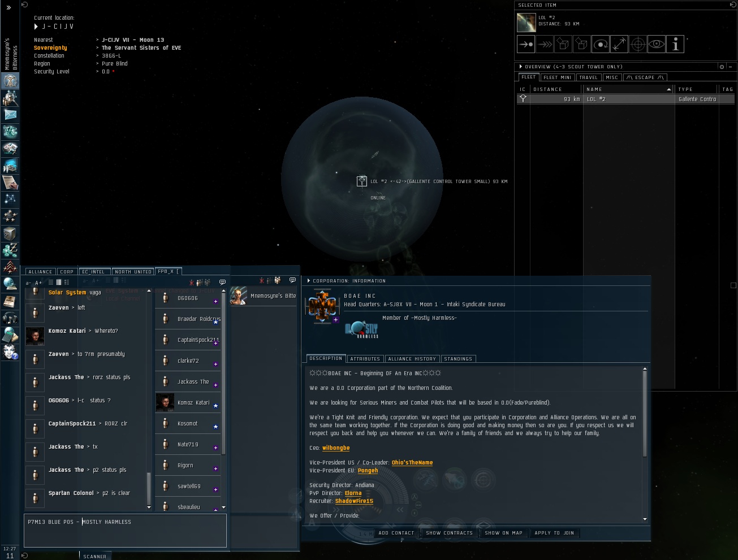Open the calculator icon in the sidebar
This screenshot has height=560, width=738.
10,335
